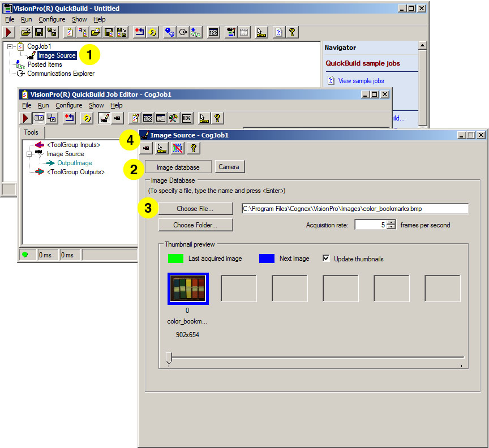Viewport: 489px width, 448px height.
Task: Collapse the Image Source node in Job Editor
Action: [x=29, y=153]
